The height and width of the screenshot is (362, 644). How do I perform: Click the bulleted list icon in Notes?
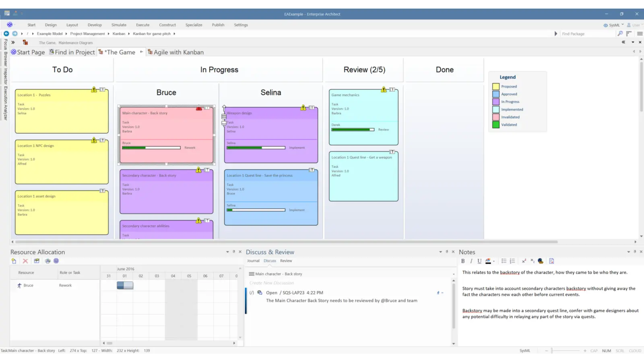point(504,261)
